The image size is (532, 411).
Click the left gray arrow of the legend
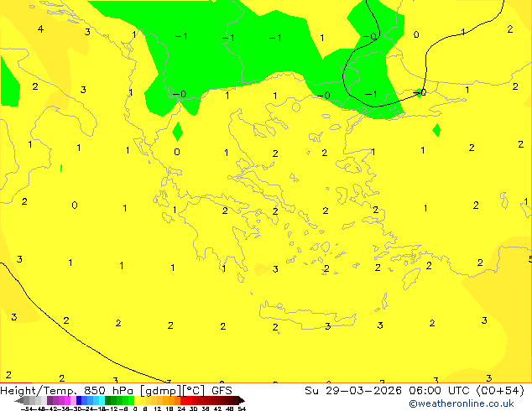point(19,401)
